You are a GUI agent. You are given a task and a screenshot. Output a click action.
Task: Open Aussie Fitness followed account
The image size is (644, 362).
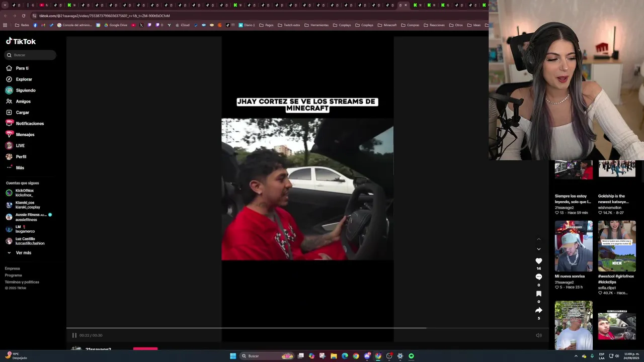[29, 217]
